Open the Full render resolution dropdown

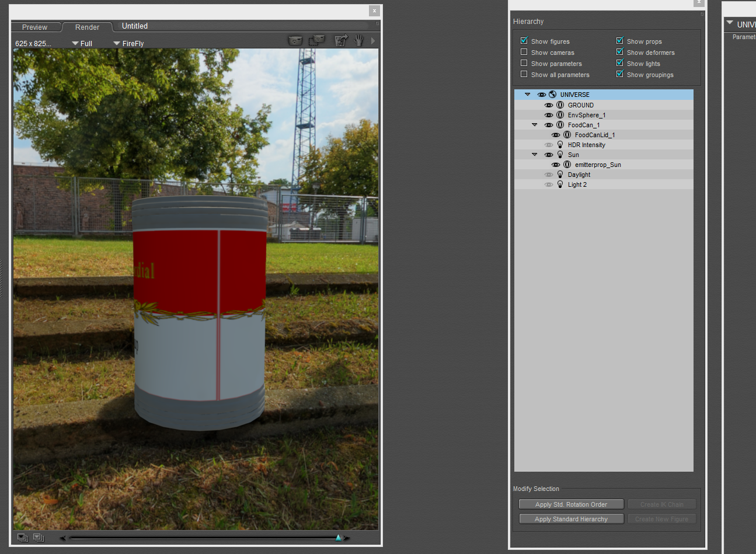82,44
